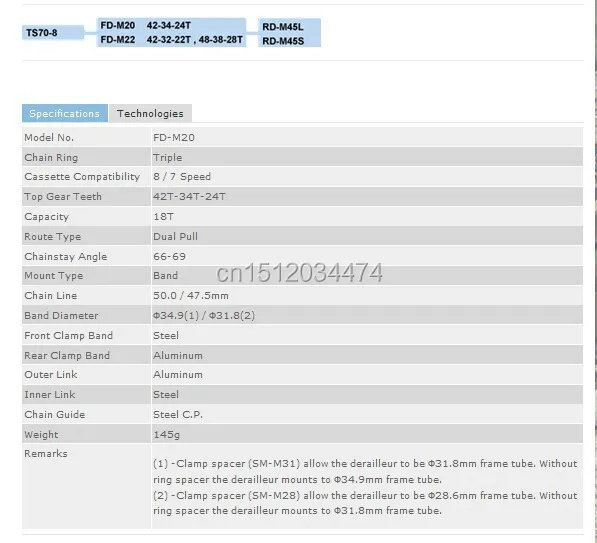Click the Aluminum value for Rear Clamp Band
This screenshot has height=543, width=597.
[x=178, y=356]
